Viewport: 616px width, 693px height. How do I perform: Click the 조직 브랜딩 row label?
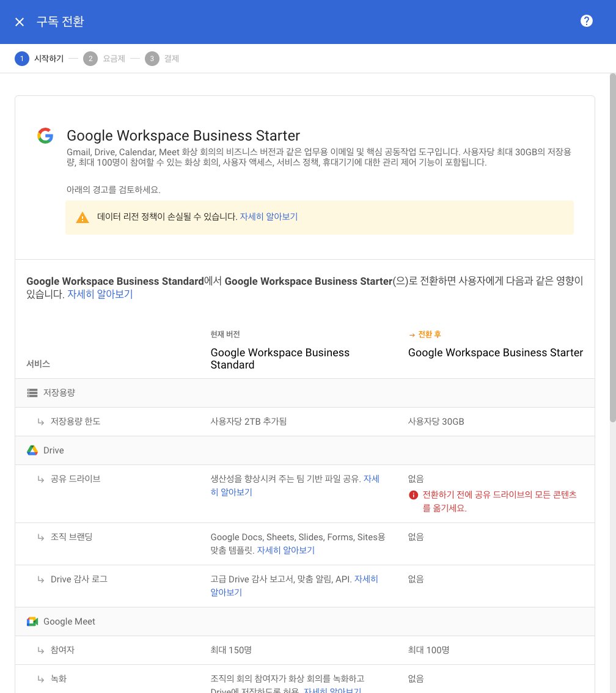pos(71,537)
